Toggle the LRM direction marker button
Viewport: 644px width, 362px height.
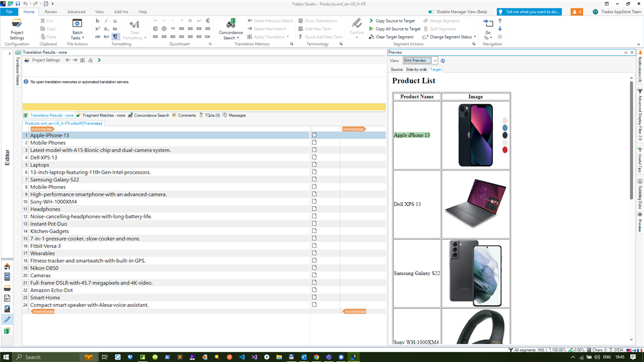98,37
